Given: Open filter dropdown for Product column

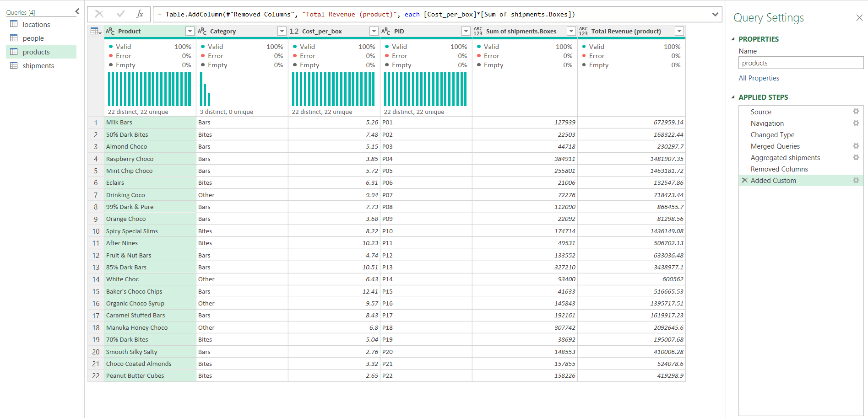Looking at the screenshot, I should point(190,31).
